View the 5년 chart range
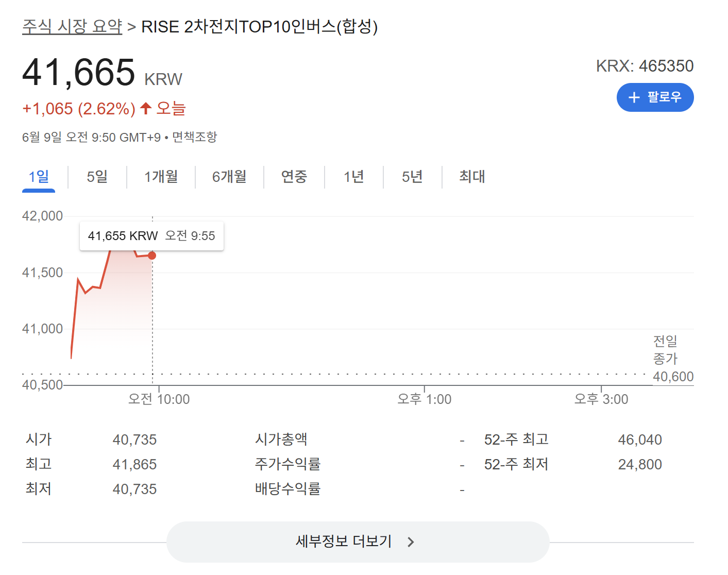 coord(412,177)
